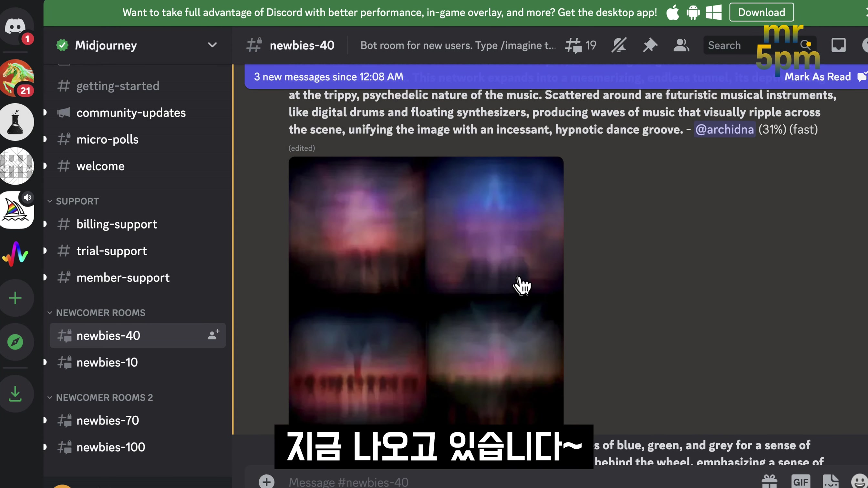Open the generated image grid preview
Viewport: 868px width, 488px height.
click(x=426, y=291)
